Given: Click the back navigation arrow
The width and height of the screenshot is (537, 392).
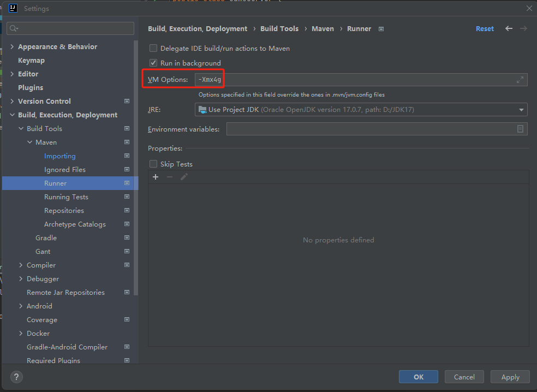Looking at the screenshot, I should coord(509,28).
